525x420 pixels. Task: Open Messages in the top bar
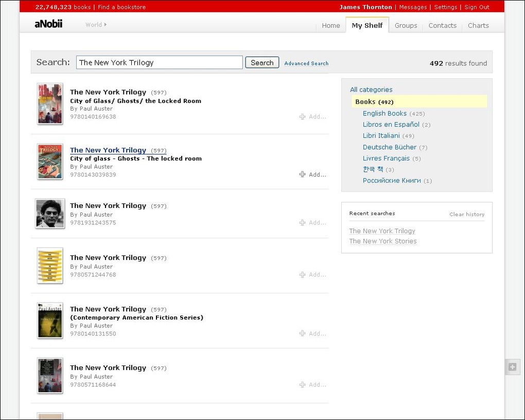click(x=413, y=7)
